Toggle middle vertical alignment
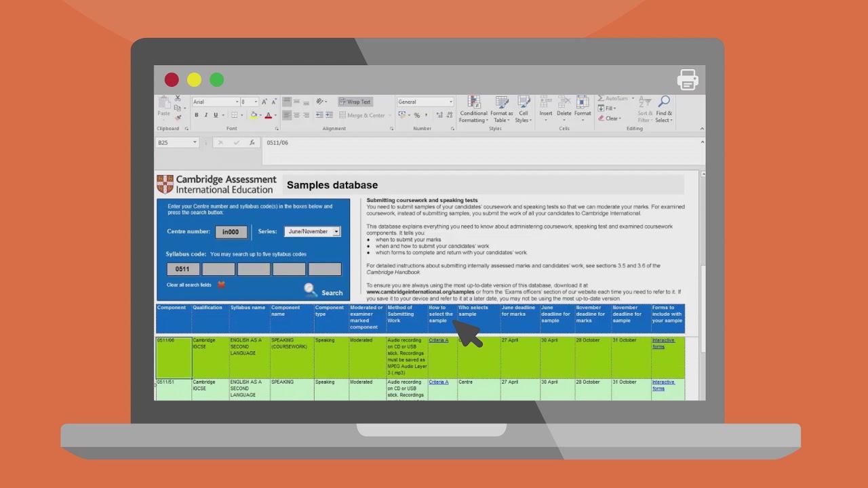Screen dimensions: 868x488 tap(296, 102)
